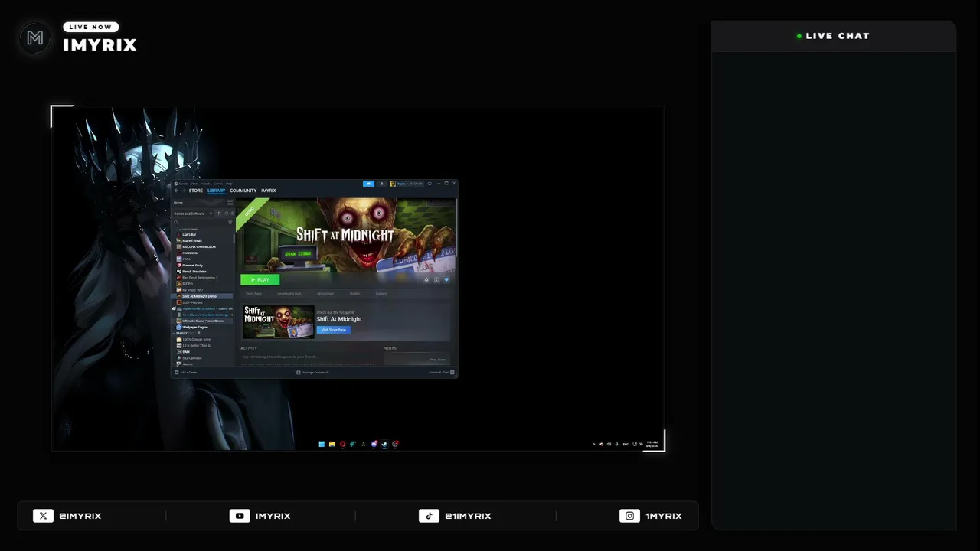Open the Discussions tab
980x551 pixels.
click(325, 294)
